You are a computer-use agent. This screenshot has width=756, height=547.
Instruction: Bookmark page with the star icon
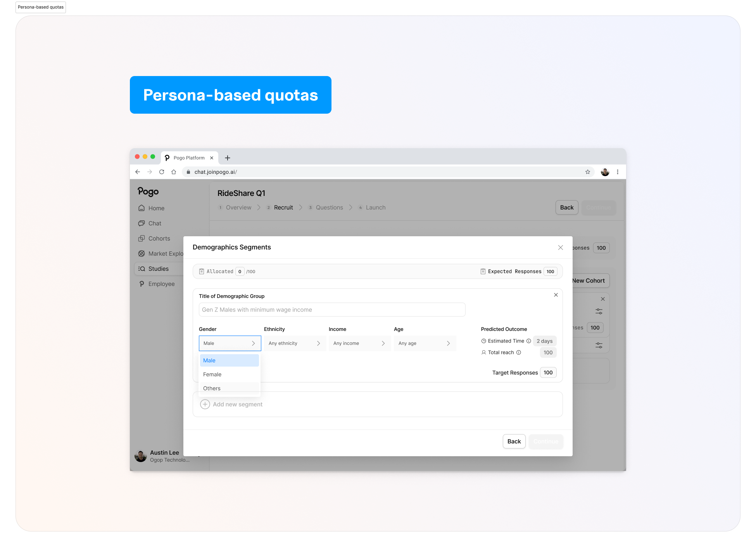588,172
